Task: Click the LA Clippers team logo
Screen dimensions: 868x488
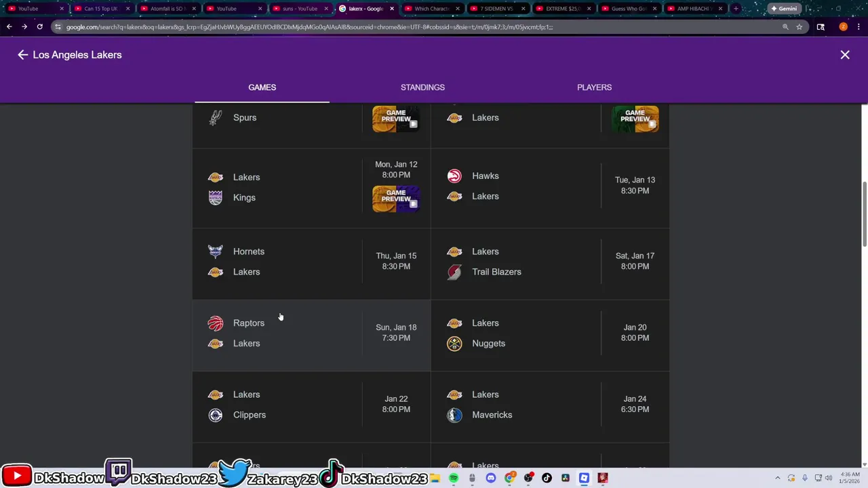Action: (216, 415)
